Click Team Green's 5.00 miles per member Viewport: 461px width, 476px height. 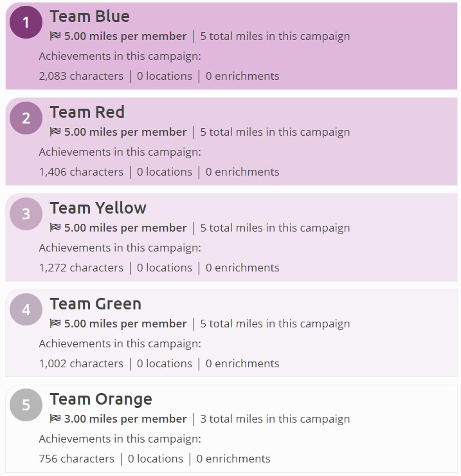click(x=125, y=324)
